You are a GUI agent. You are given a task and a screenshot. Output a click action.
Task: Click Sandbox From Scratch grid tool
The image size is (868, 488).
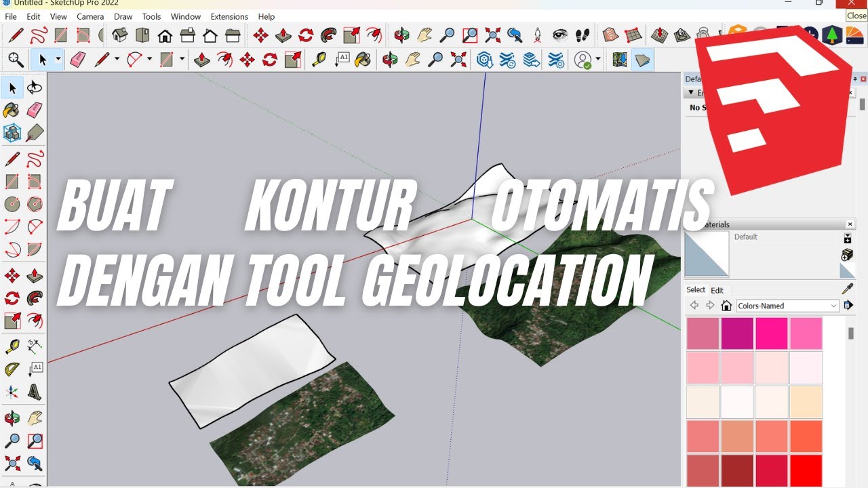[x=632, y=35]
